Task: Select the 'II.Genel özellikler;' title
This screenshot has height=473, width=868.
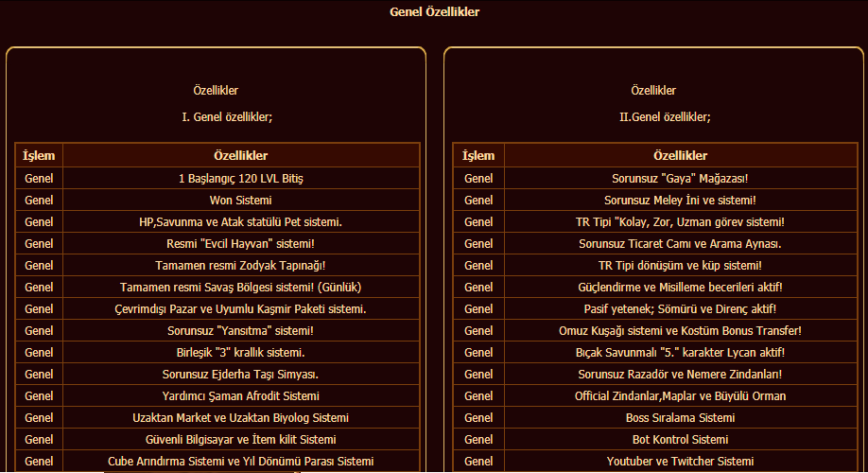Action: click(665, 117)
